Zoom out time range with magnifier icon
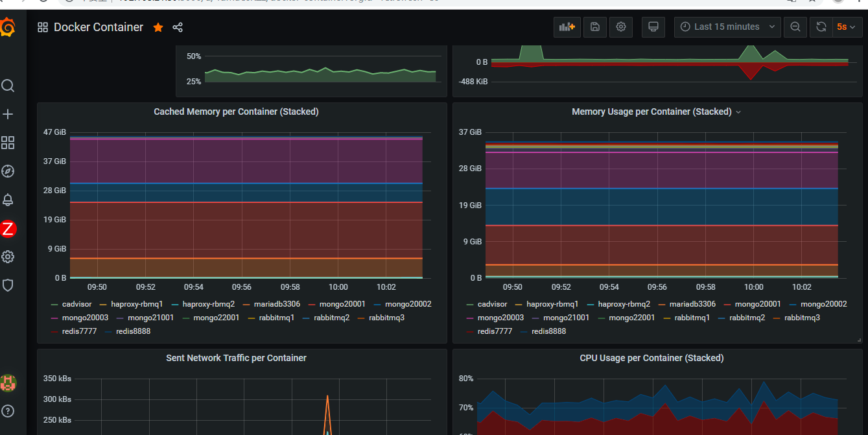This screenshot has height=435, width=868. [x=795, y=27]
